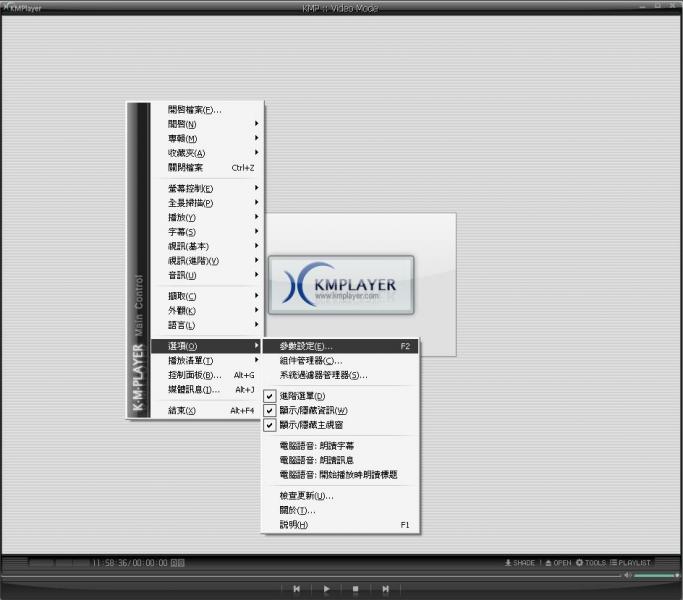
Task: Mute using the speaker volume icon
Action: tap(628, 576)
